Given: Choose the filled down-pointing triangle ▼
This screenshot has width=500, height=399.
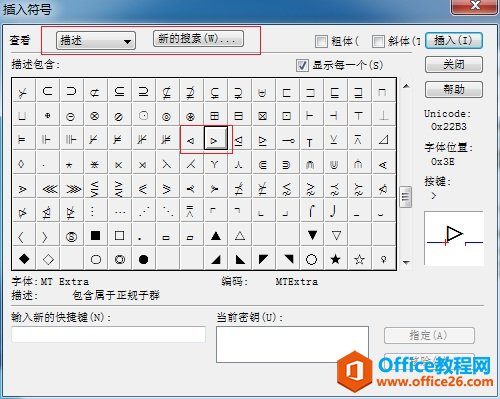Looking at the screenshot, I should [312, 235].
